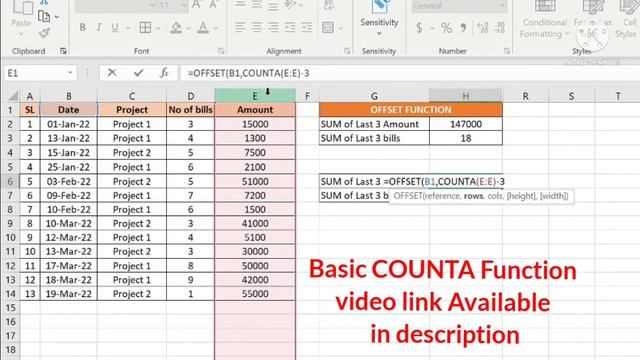Align text to the left
The height and width of the screenshot is (360, 640).
pyautogui.click(x=240, y=28)
